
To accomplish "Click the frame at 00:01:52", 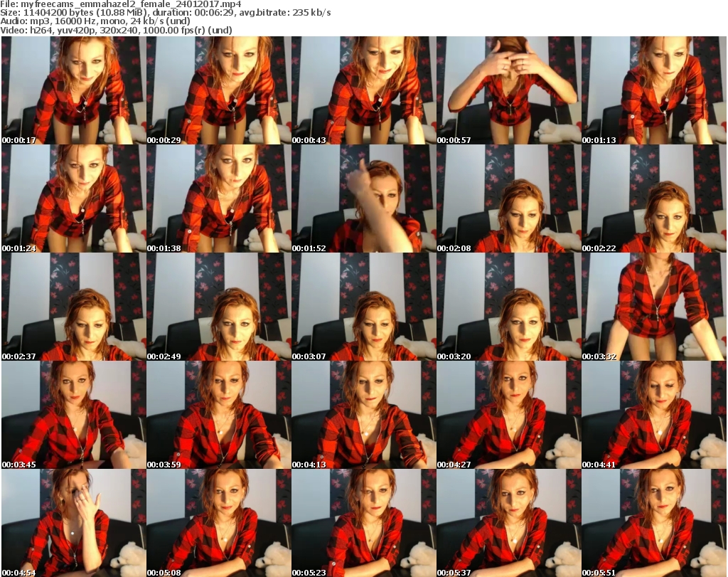I will coord(363,198).
